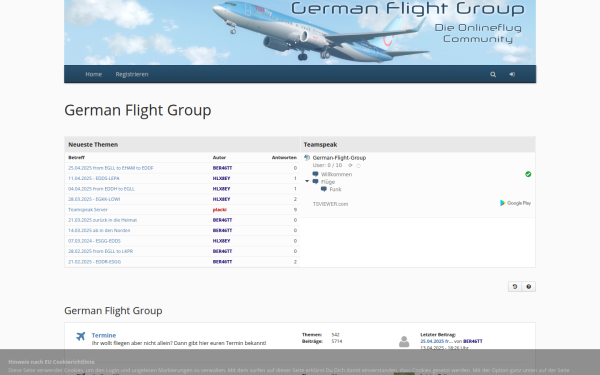Open the TSVIEWER.com link
This screenshot has height=375, width=600.
pyautogui.click(x=331, y=204)
